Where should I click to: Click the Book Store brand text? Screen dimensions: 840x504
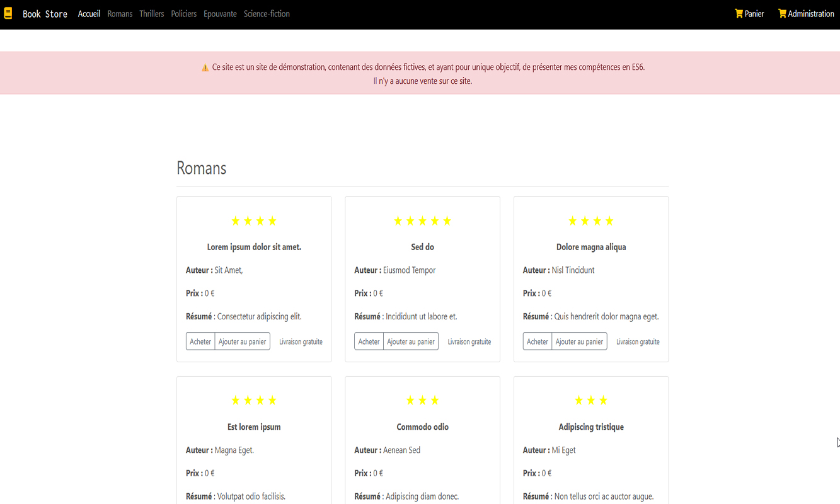(x=45, y=14)
